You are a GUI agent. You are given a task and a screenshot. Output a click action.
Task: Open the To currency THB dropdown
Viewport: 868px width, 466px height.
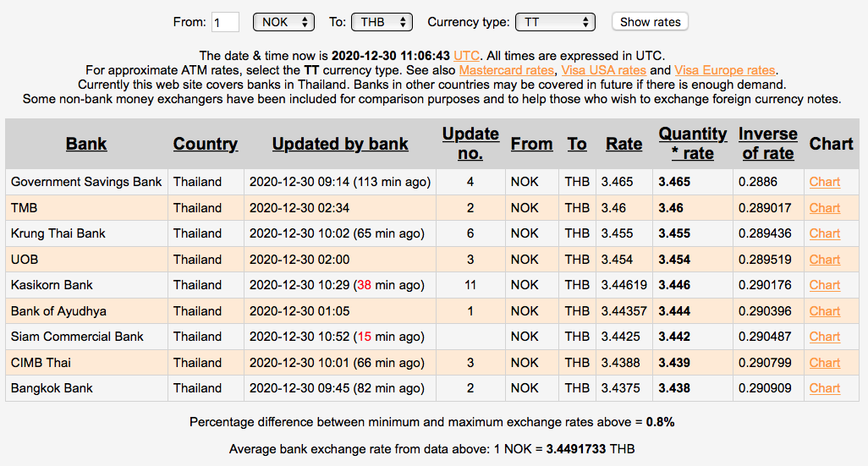pos(382,22)
